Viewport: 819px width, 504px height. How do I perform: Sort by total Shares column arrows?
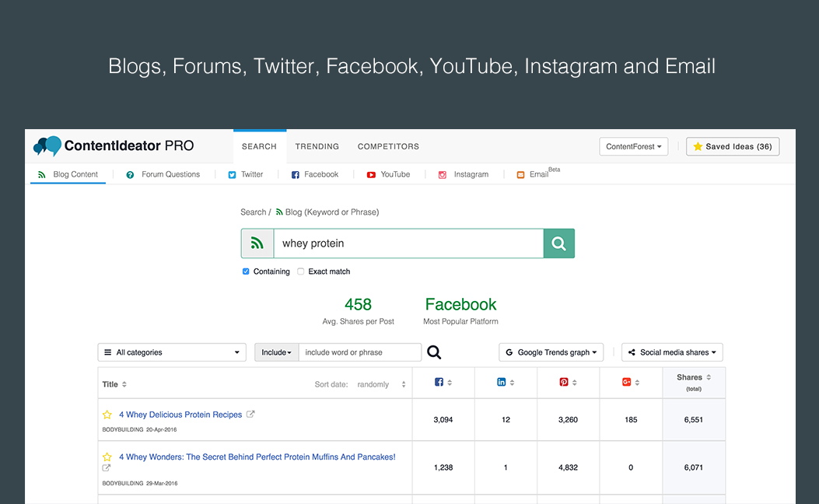click(709, 377)
